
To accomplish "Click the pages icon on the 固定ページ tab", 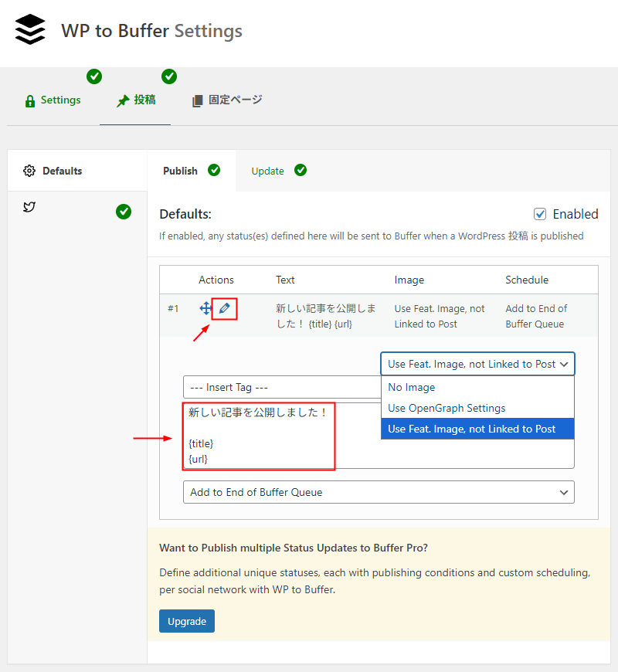I will pos(197,100).
